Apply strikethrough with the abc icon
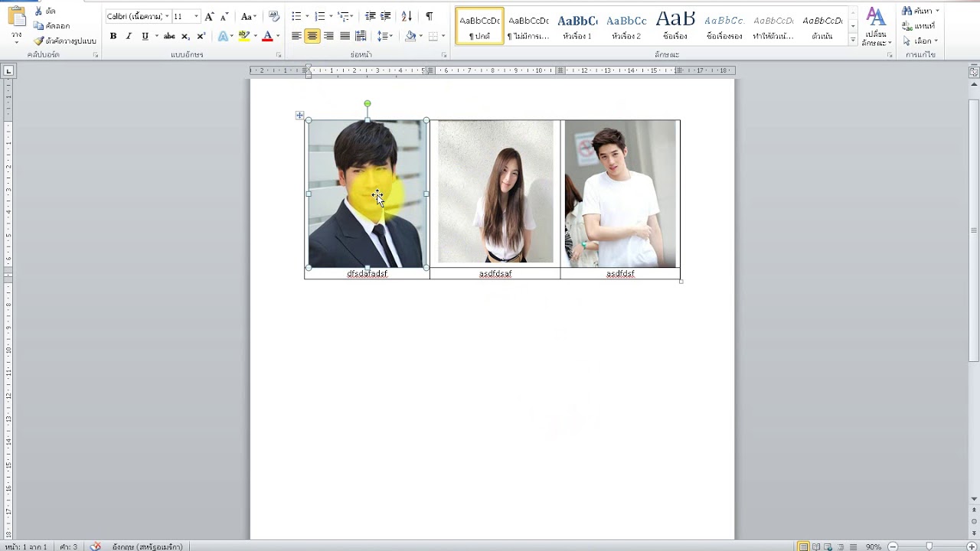 pyautogui.click(x=169, y=36)
